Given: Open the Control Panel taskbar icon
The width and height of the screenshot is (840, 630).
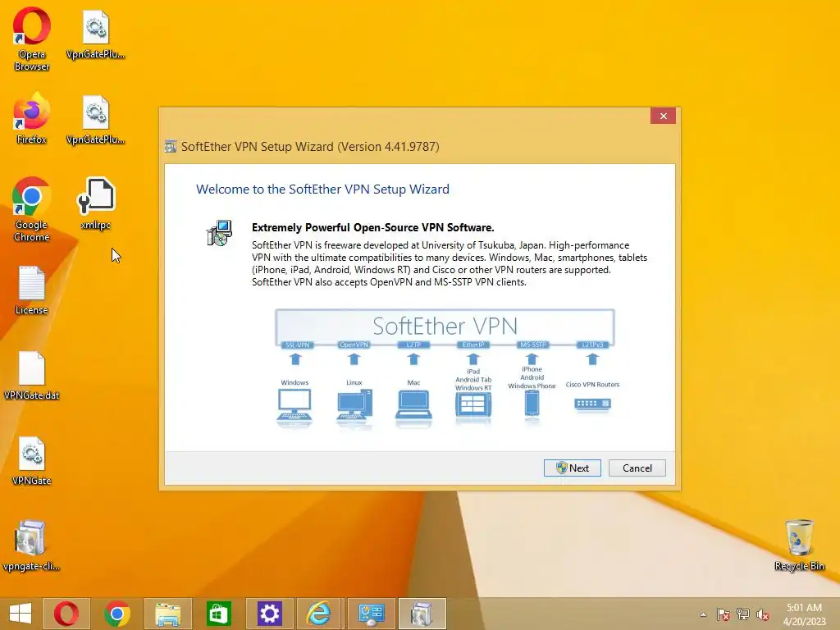Looking at the screenshot, I should (x=372, y=614).
